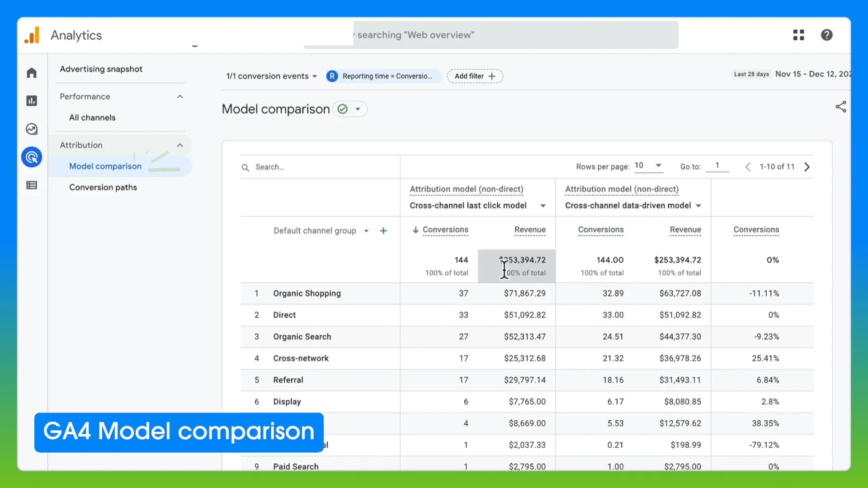The height and width of the screenshot is (488, 868).
Task: Open Analytics Help via question mark icon
Action: click(x=827, y=34)
